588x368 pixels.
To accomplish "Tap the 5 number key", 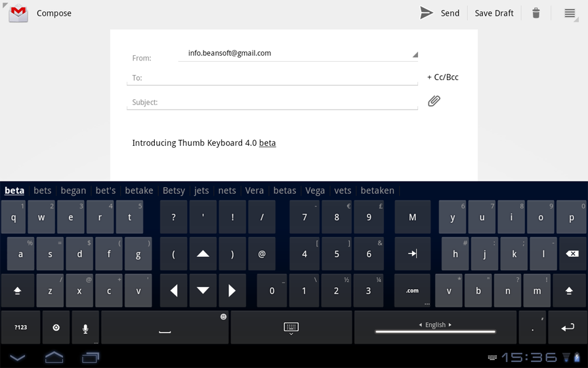I will 337,254.
